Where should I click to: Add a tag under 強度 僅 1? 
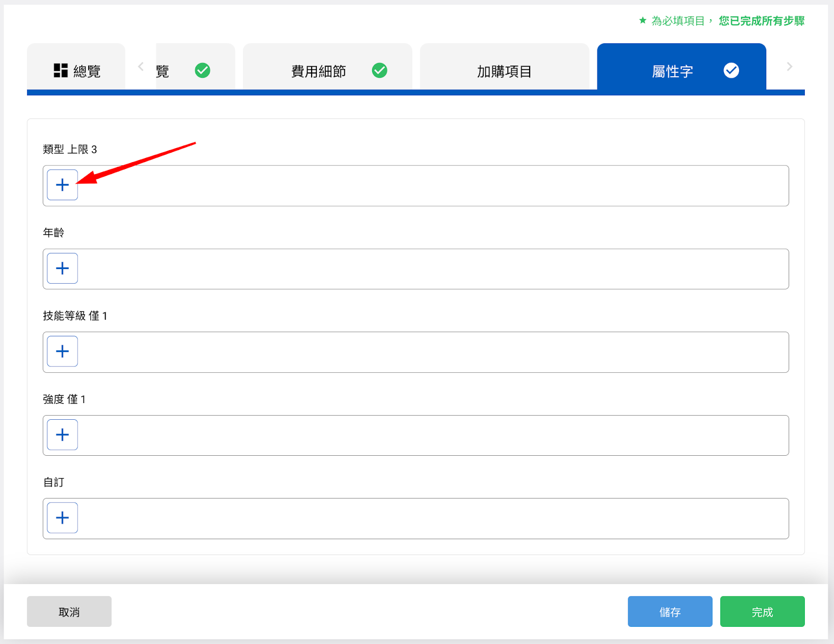pos(63,434)
